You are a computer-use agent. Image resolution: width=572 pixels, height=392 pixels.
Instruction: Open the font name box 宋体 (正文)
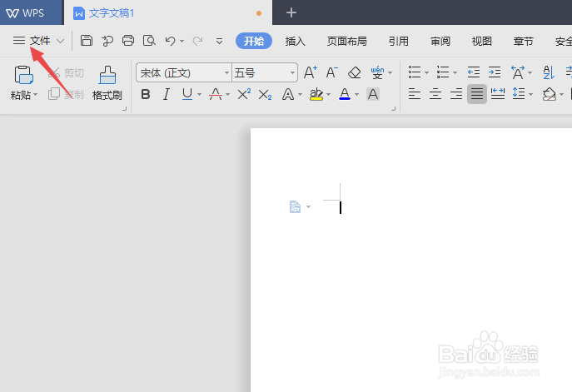[x=184, y=73]
